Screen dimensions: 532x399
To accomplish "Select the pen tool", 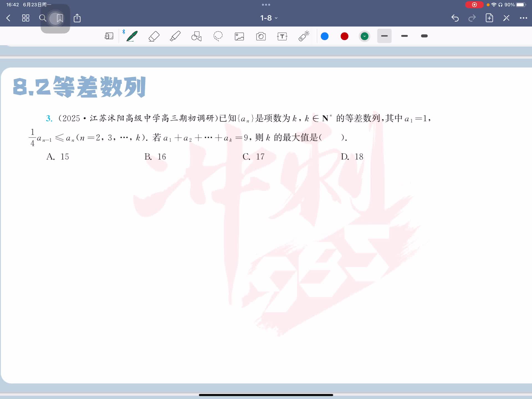I will 132,36.
